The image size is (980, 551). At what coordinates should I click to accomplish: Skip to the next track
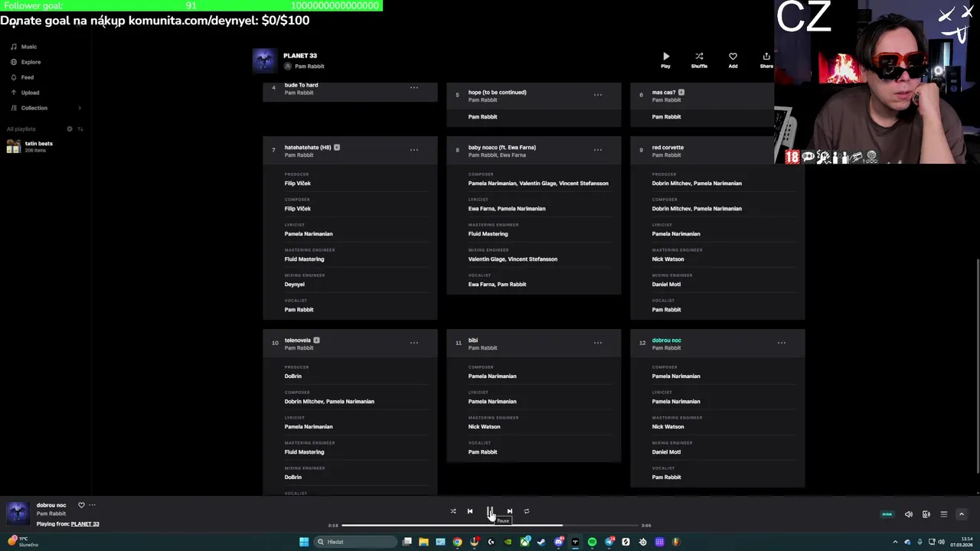510,511
